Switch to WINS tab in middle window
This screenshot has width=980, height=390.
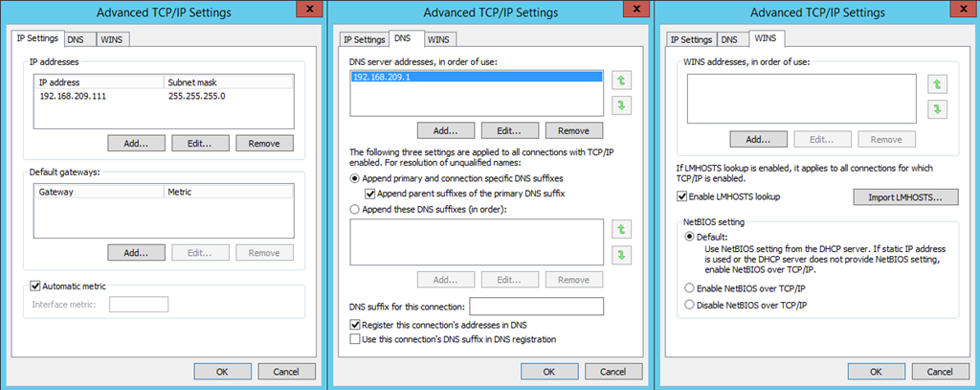tap(438, 39)
